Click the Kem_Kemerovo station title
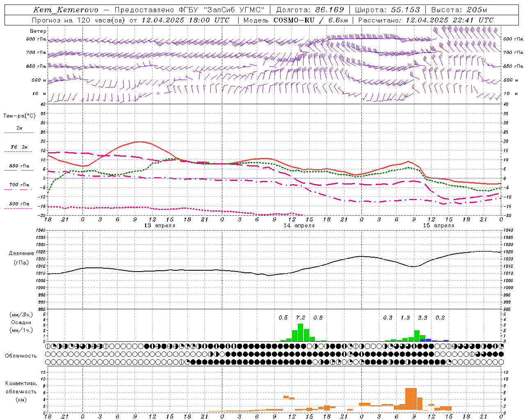Viewport: 525px width, 420px height. pos(66,10)
